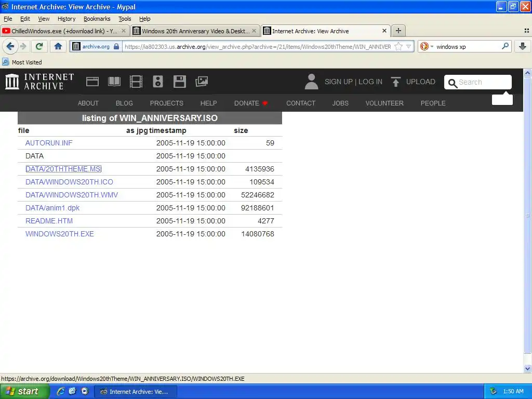This screenshot has width=532, height=399.
Task: Reload the page with the refresh icon
Action: 39,46
